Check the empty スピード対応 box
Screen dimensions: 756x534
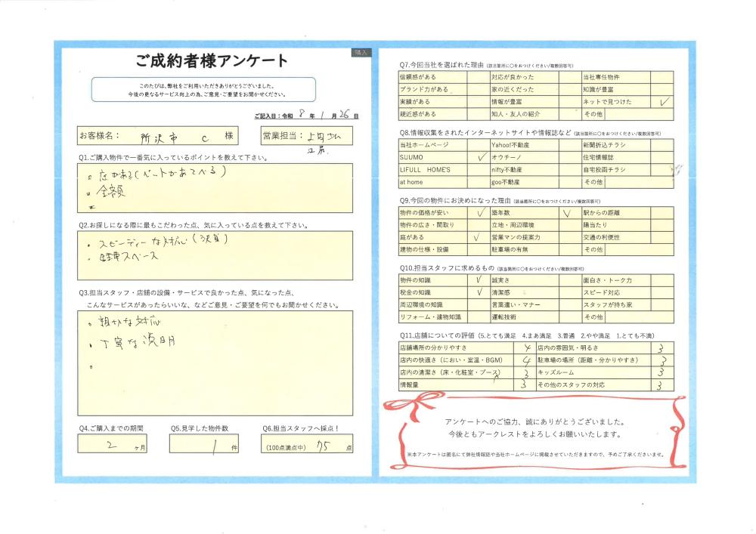tap(663, 292)
